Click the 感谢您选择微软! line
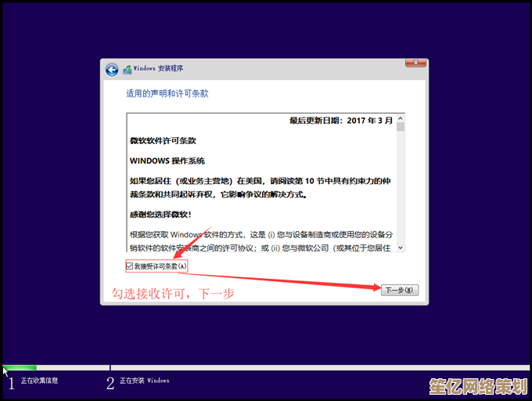 tap(160, 214)
